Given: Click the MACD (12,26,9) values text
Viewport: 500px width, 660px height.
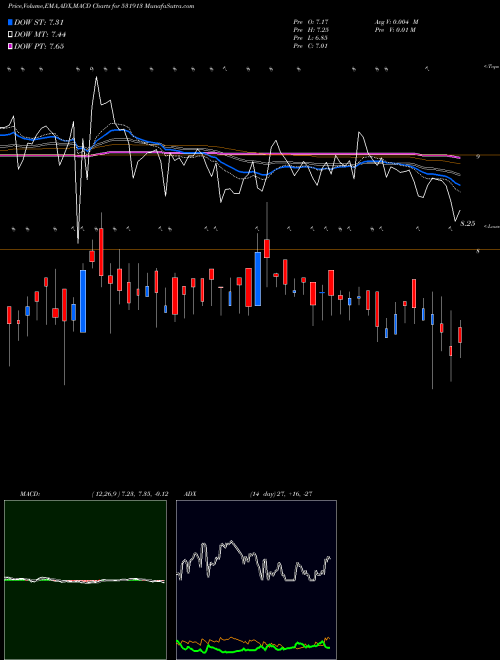Looking at the screenshot, I should pyautogui.click(x=130, y=494).
